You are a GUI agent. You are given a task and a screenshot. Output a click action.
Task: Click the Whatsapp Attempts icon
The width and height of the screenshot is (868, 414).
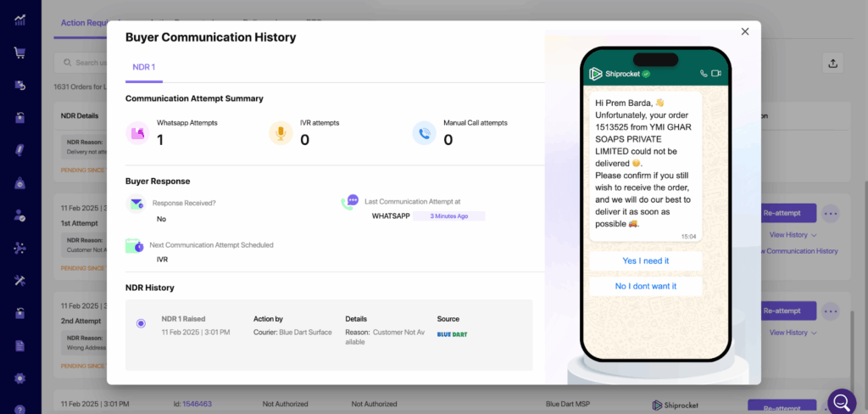point(137,133)
